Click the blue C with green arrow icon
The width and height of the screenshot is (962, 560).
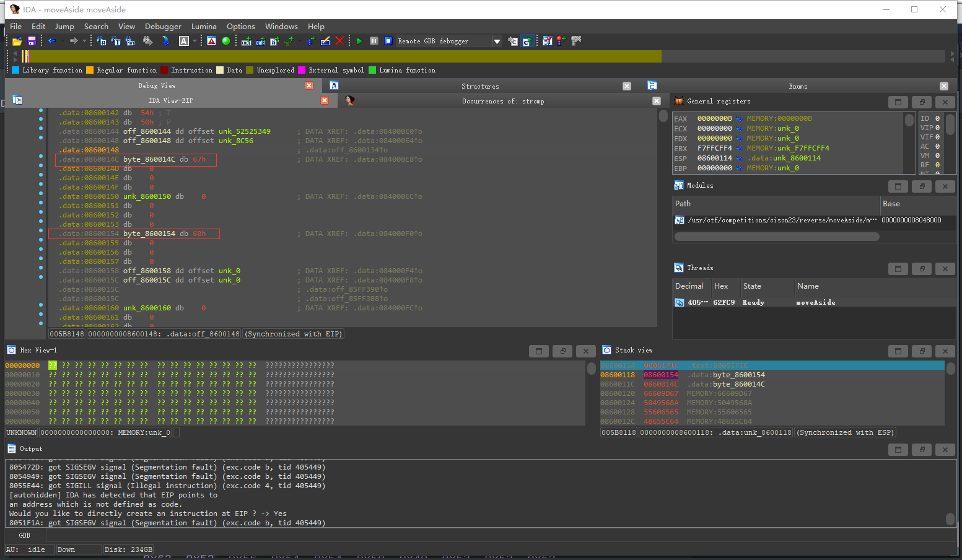pyautogui.click(x=527, y=41)
